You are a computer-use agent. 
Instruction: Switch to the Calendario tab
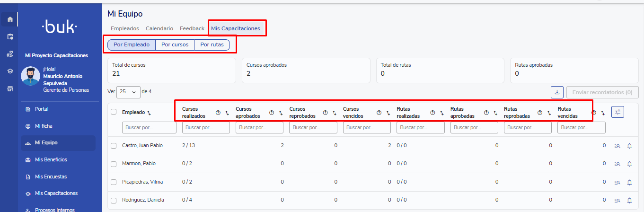click(x=159, y=28)
